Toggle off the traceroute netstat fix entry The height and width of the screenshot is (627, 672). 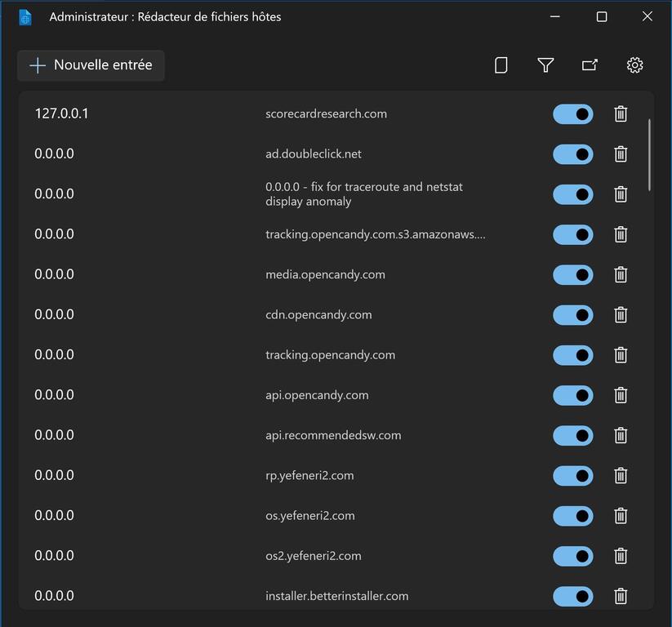pos(573,194)
